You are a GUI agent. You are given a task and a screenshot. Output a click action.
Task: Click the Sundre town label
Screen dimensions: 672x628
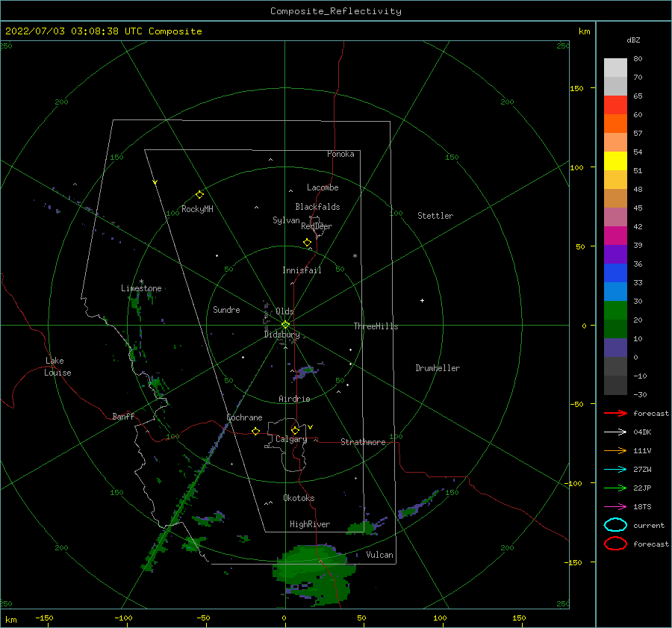tap(226, 310)
